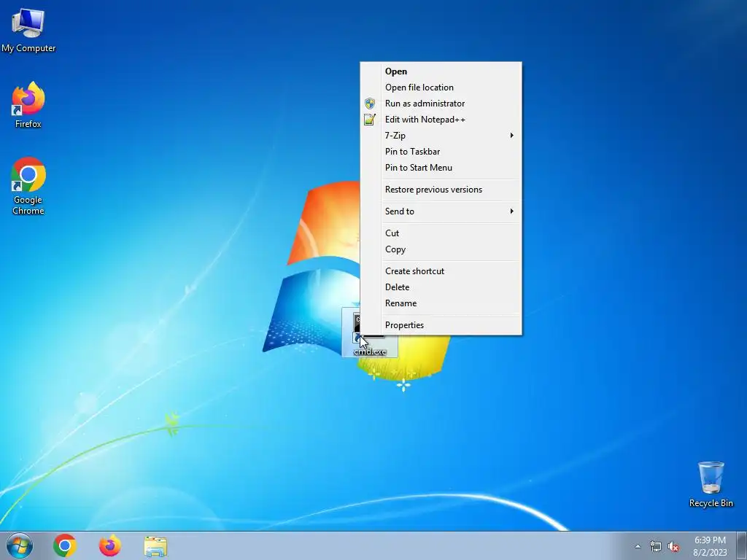This screenshot has width=747, height=560.
Task: Open the clock showing 6:39 PM
Action: pos(710,545)
